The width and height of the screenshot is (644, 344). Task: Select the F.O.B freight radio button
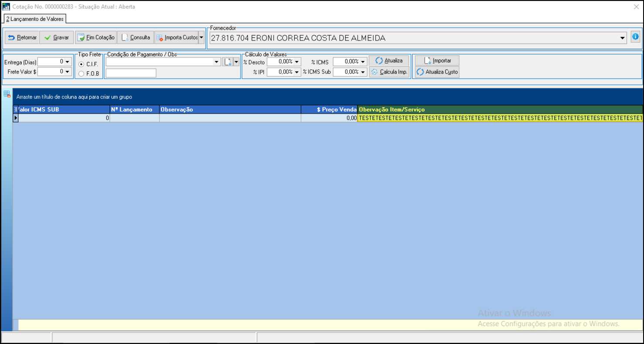pos(81,74)
